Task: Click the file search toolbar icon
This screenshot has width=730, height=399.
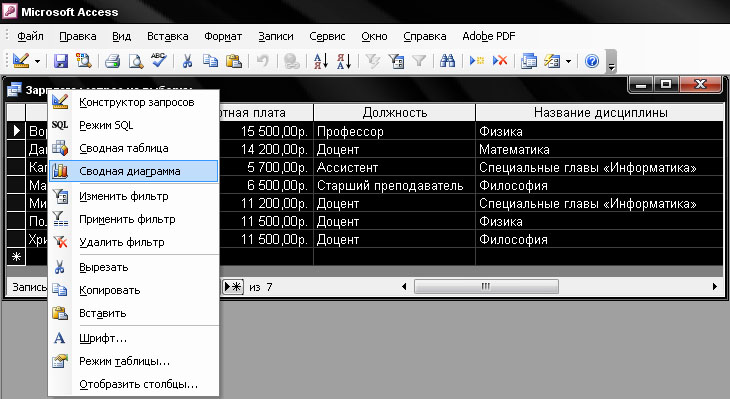Action: (x=84, y=61)
